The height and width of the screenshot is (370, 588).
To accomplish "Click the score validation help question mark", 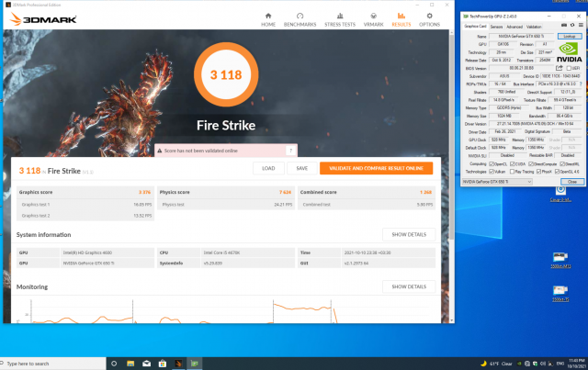I will point(290,151).
